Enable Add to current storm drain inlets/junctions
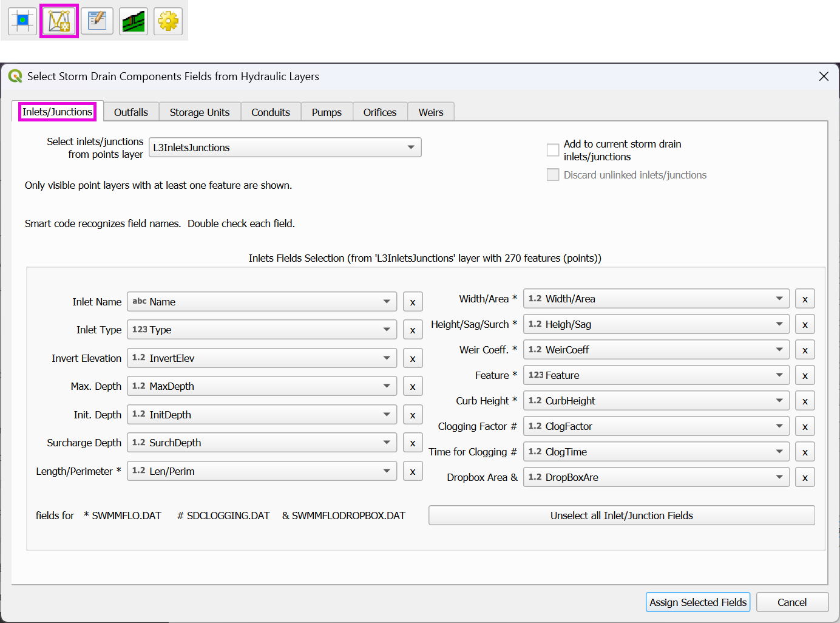 [553, 150]
